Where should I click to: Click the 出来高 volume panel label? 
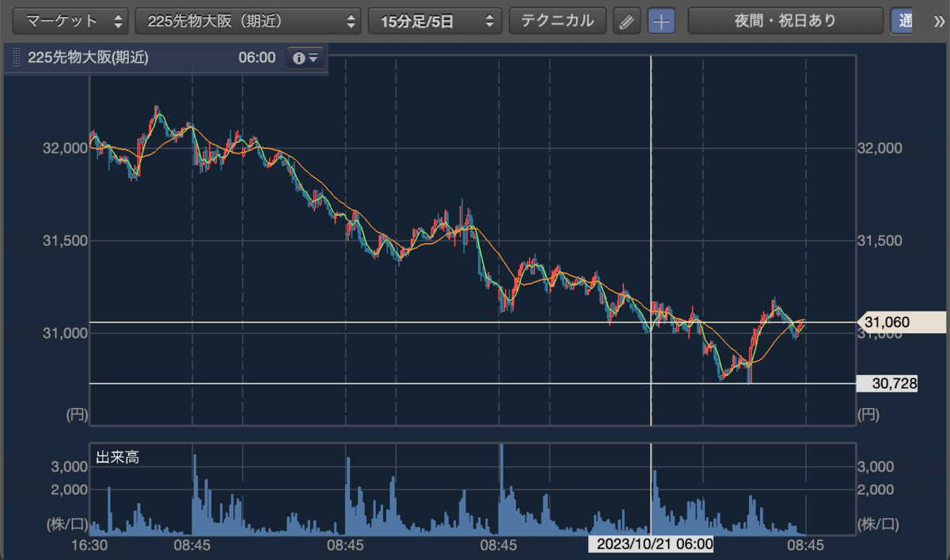click(117, 457)
